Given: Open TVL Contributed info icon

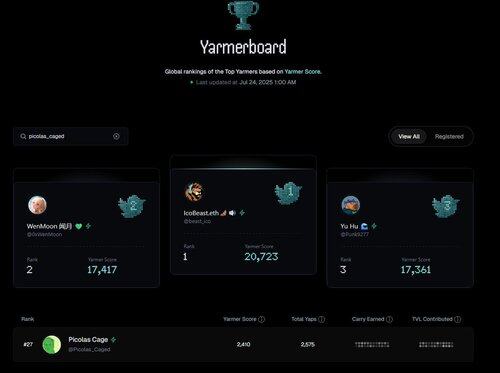Looking at the screenshot, I should pyautogui.click(x=458, y=319).
